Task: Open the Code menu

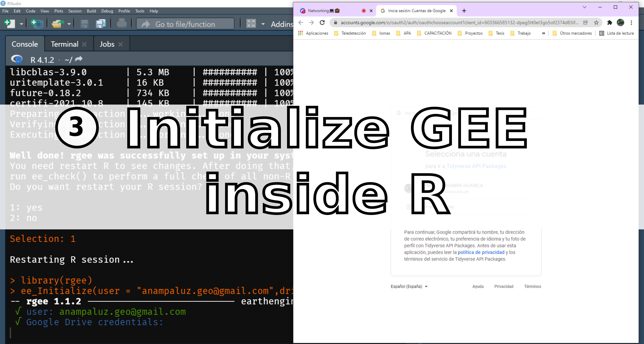Action: 30,11
